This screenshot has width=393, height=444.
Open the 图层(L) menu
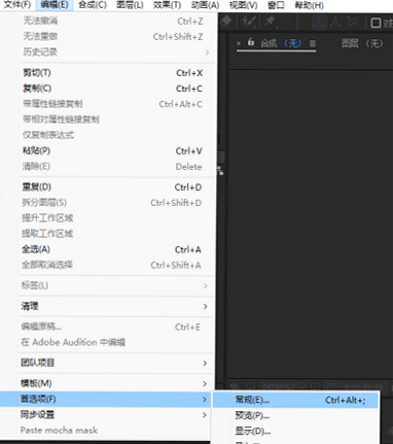(130, 5)
